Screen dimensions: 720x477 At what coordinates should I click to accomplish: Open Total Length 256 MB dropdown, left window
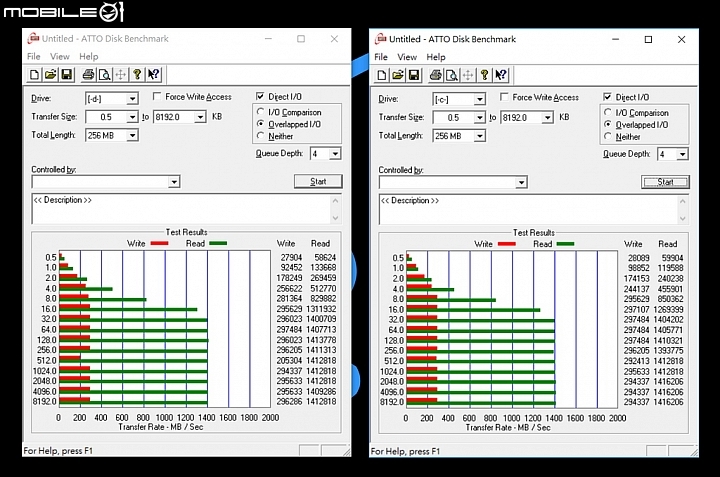[132, 135]
